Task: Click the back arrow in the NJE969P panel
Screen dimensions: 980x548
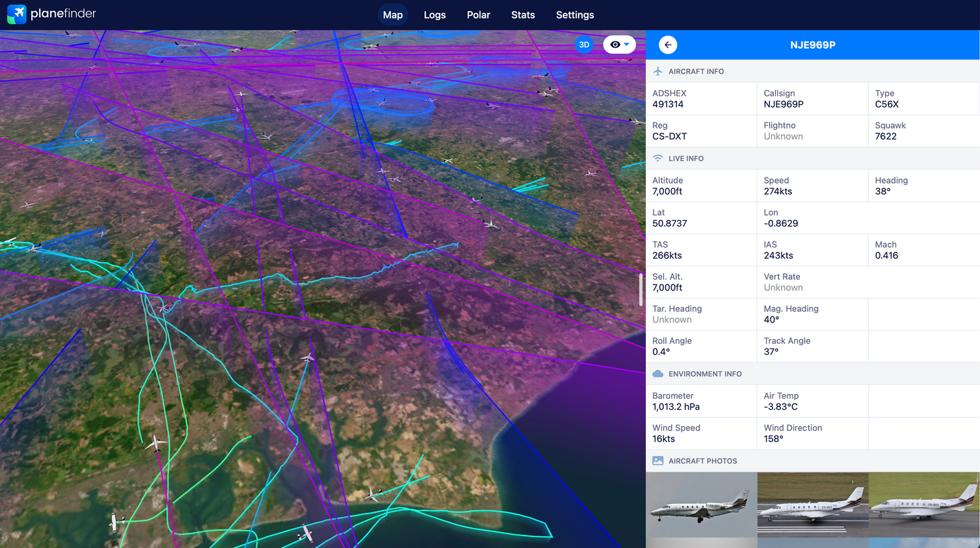Action: point(667,44)
